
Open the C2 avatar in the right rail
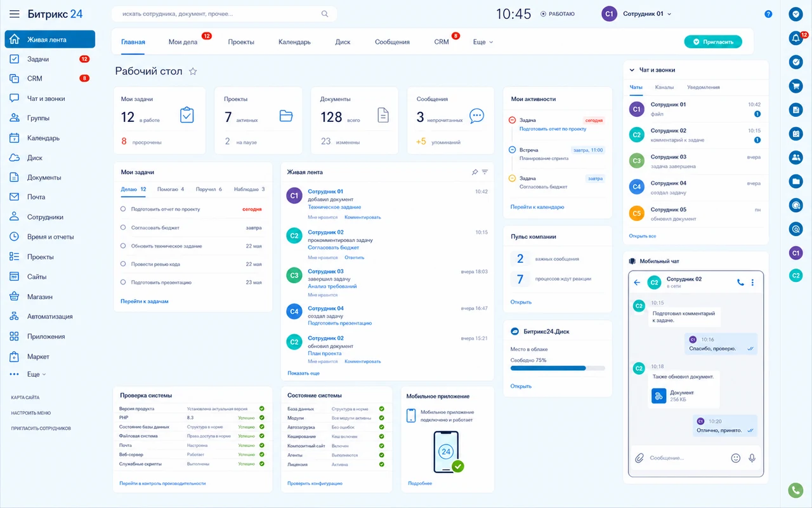pos(796,276)
